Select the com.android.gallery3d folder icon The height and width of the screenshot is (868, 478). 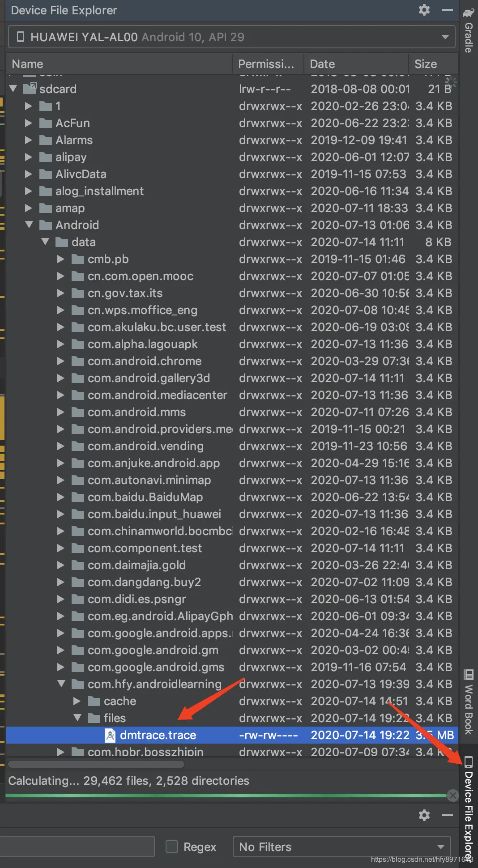click(78, 378)
